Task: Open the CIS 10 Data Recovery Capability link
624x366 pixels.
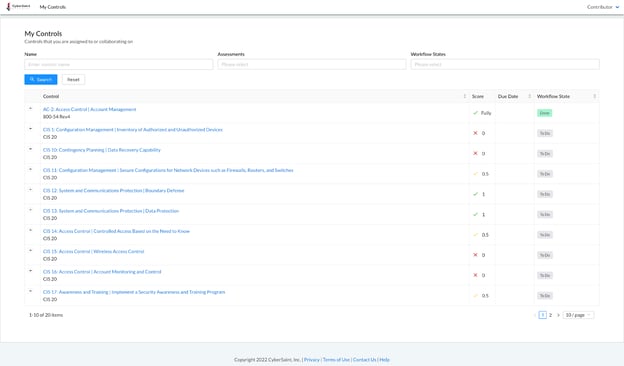Action: pyautogui.click(x=101, y=150)
